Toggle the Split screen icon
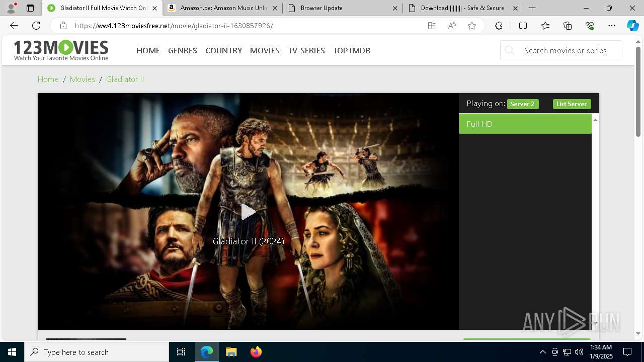The image size is (644, 362). (523, 26)
